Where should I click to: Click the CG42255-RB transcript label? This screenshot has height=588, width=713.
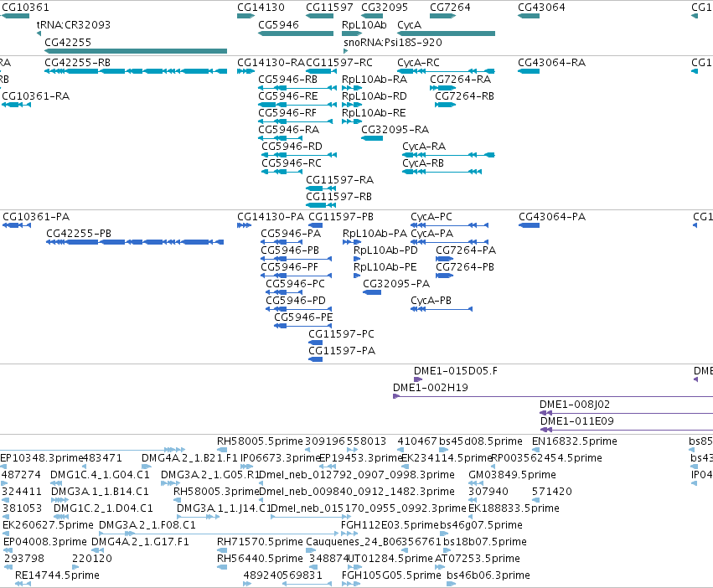click(x=77, y=62)
